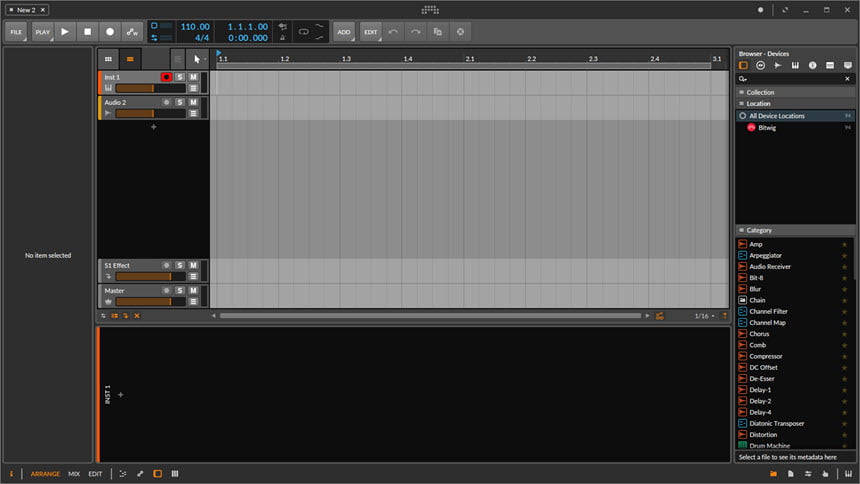Viewport: 860px width, 484px height.
Task: Open the pointer tool dropdown
Action: coord(197,59)
